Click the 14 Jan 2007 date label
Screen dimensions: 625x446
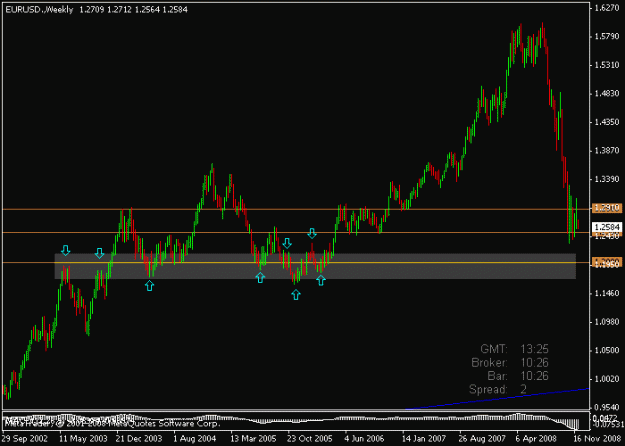point(425,439)
